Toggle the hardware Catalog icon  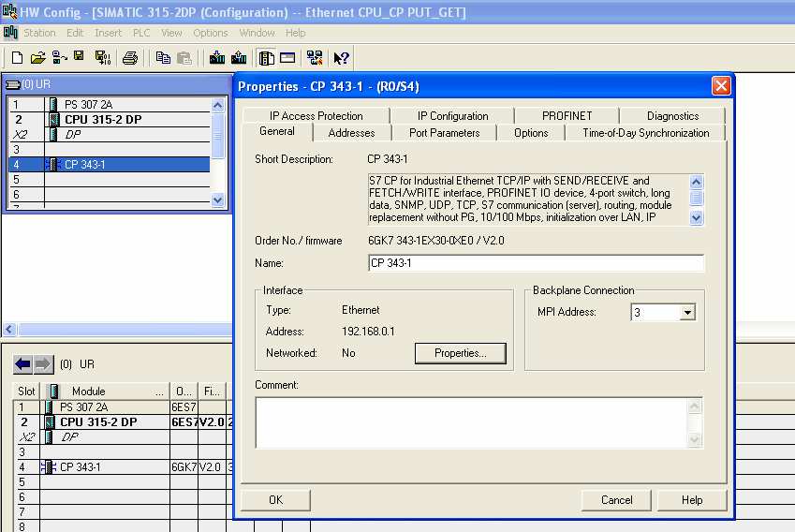(266, 58)
